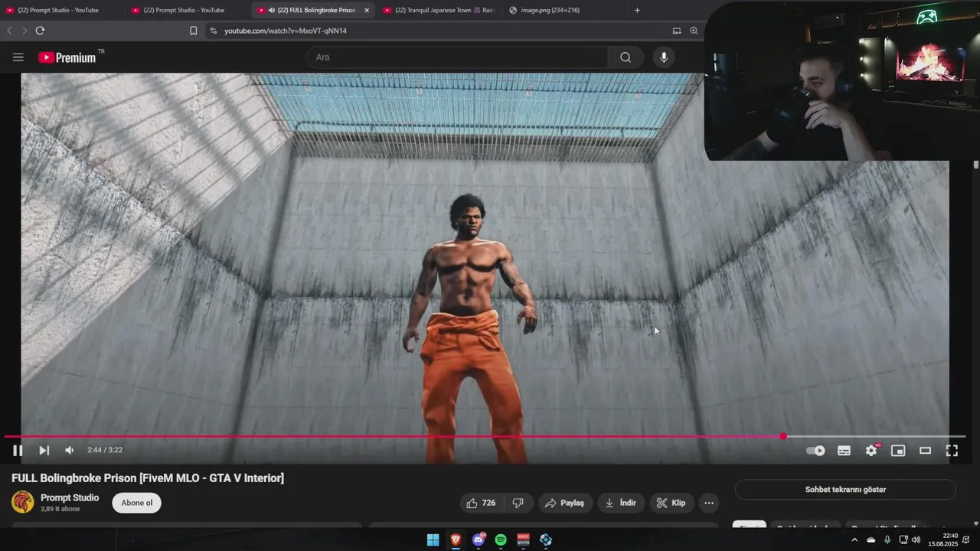Skip to the next video

tap(44, 451)
